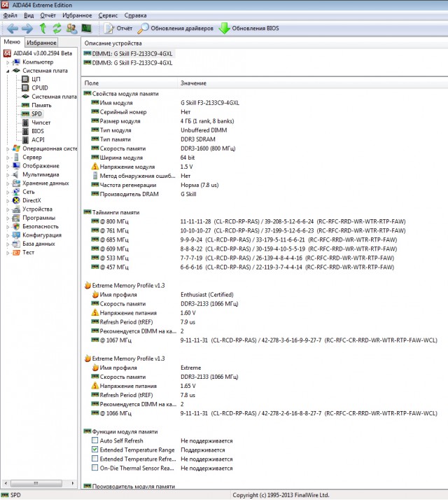Switch to the Меню tab

click(12, 42)
